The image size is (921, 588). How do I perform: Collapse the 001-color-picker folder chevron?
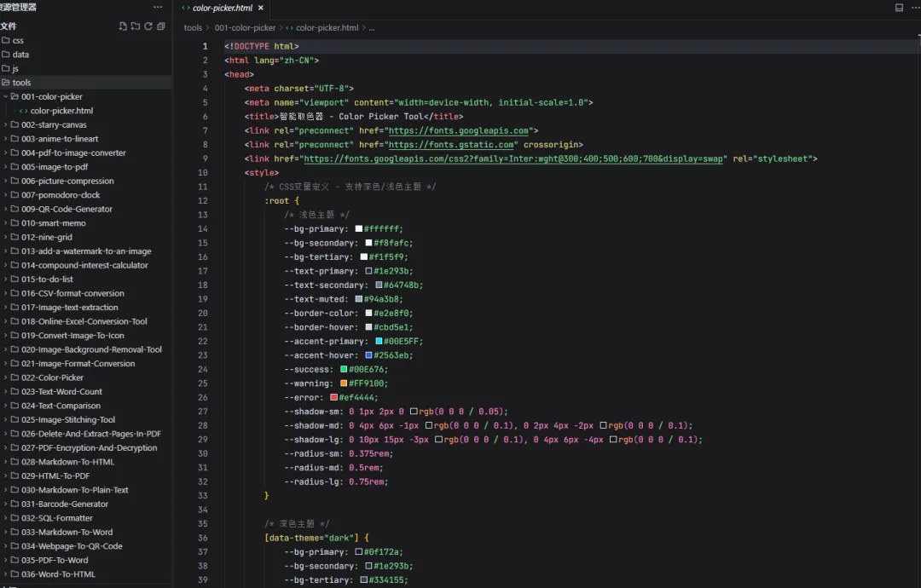(x=6, y=96)
